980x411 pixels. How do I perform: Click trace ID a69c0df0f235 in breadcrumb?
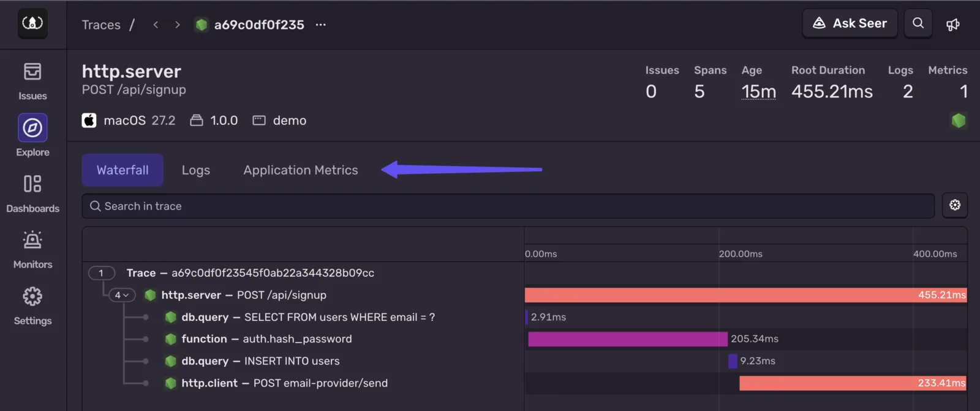pos(259,25)
